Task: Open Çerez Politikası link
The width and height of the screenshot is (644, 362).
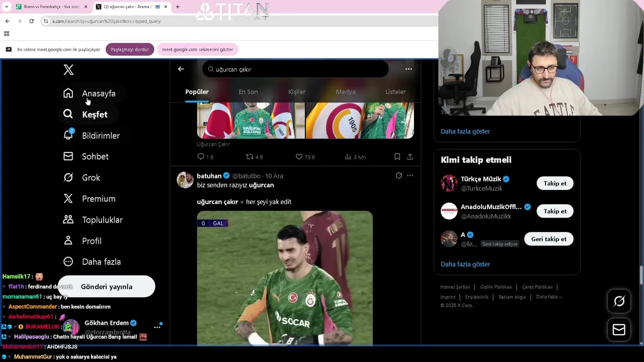Action: pos(537,287)
